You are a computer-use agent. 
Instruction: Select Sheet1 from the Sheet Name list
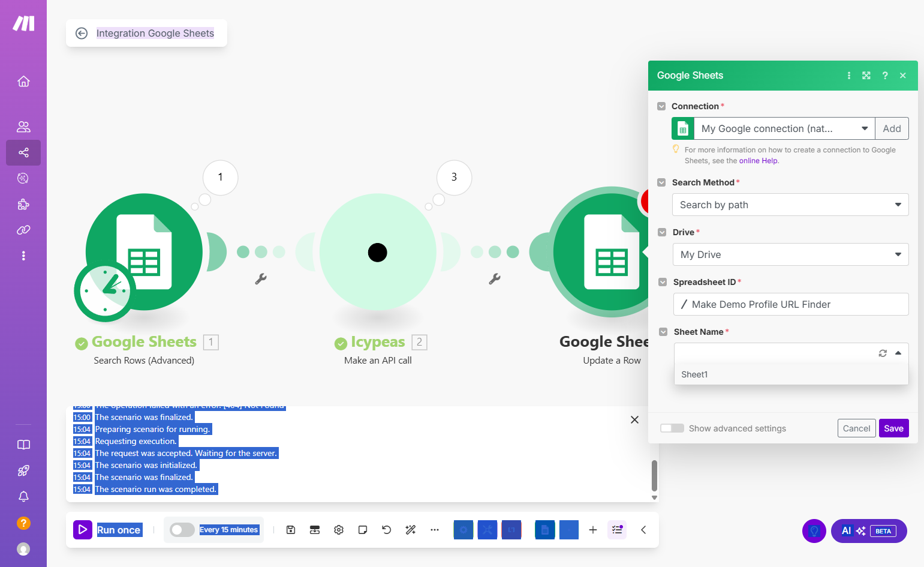click(791, 374)
